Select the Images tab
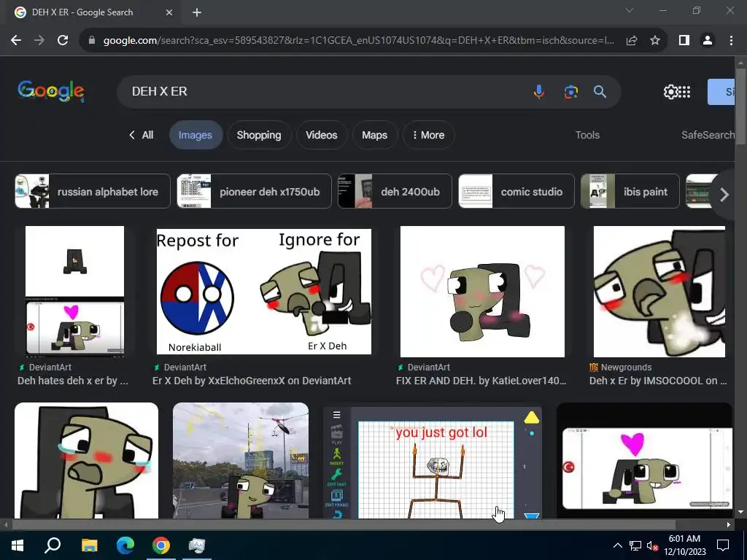Screen dimensions: 747x560 (196, 135)
